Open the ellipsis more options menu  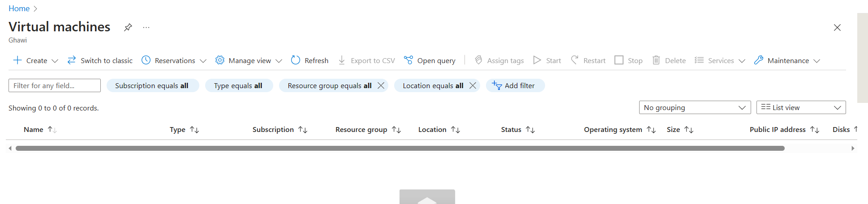pos(146,27)
